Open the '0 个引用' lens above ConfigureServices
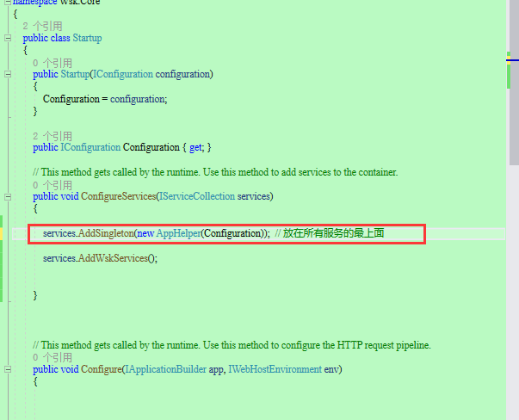 [53, 185]
